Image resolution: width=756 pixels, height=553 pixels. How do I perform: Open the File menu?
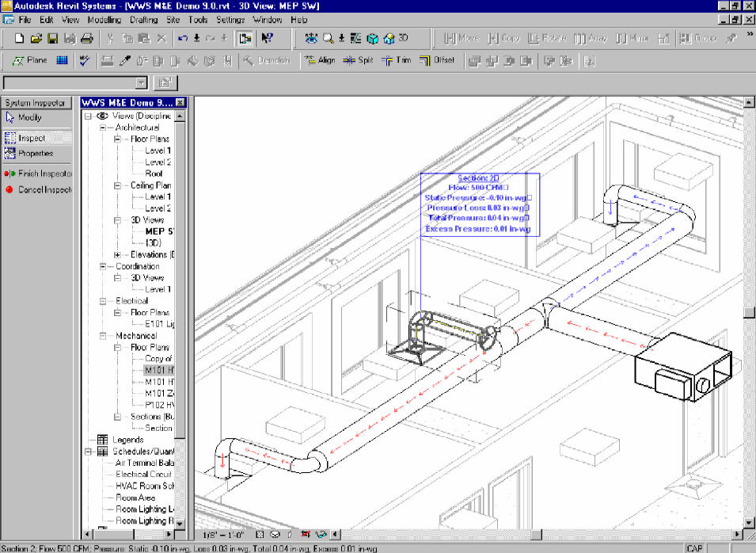click(25, 20)
